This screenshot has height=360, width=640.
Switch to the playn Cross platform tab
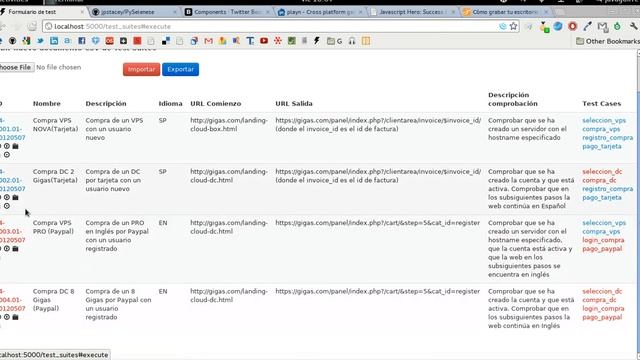[x=320, y=12]
